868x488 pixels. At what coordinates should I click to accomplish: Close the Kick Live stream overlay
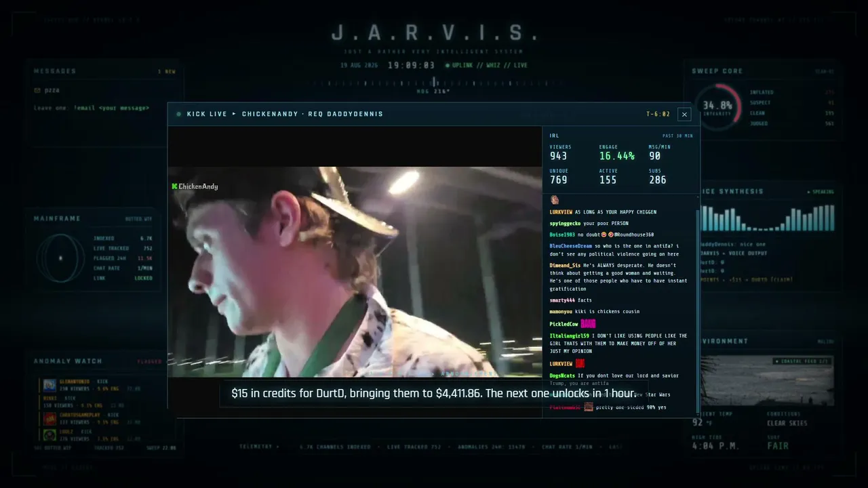[x=684, y=115]
